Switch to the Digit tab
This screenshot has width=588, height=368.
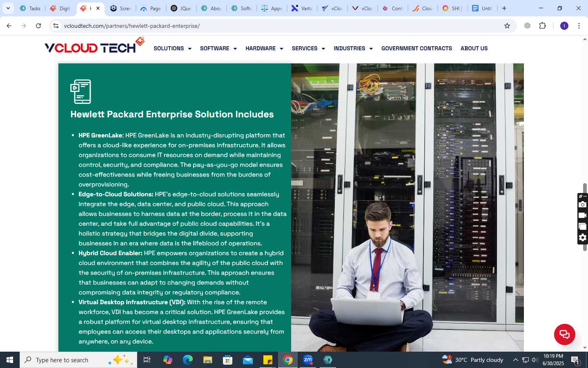coord(60,8)
